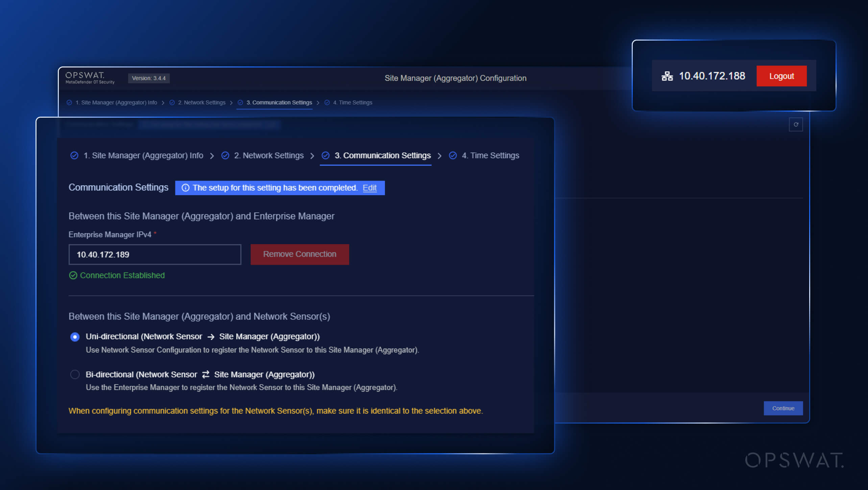Click the Edit link in the completed setup banner

(370, 188)
